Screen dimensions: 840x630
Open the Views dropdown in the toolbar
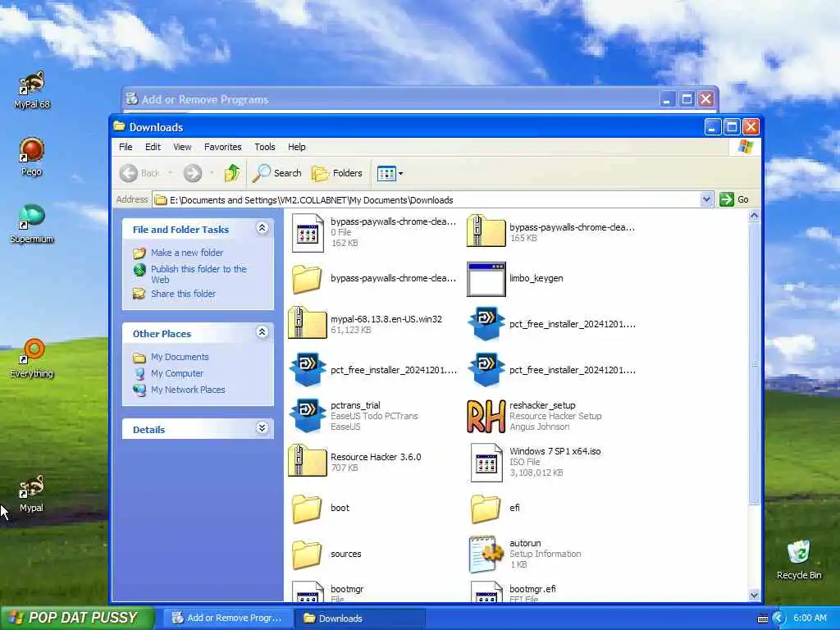click(x=390, y=173)
